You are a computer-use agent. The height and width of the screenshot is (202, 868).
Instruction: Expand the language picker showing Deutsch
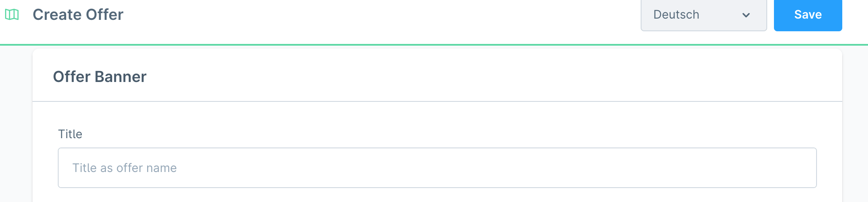(703, 15)
